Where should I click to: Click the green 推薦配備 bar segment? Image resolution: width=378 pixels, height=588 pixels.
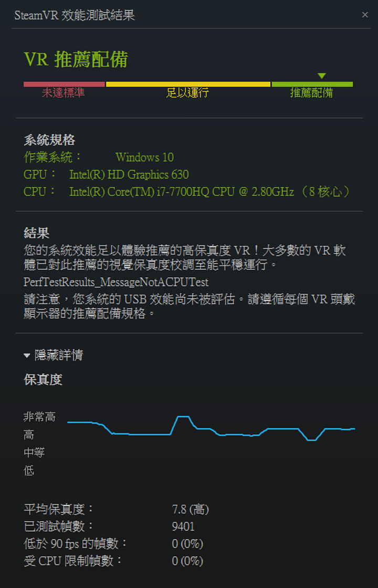click(x=312, y=85)
